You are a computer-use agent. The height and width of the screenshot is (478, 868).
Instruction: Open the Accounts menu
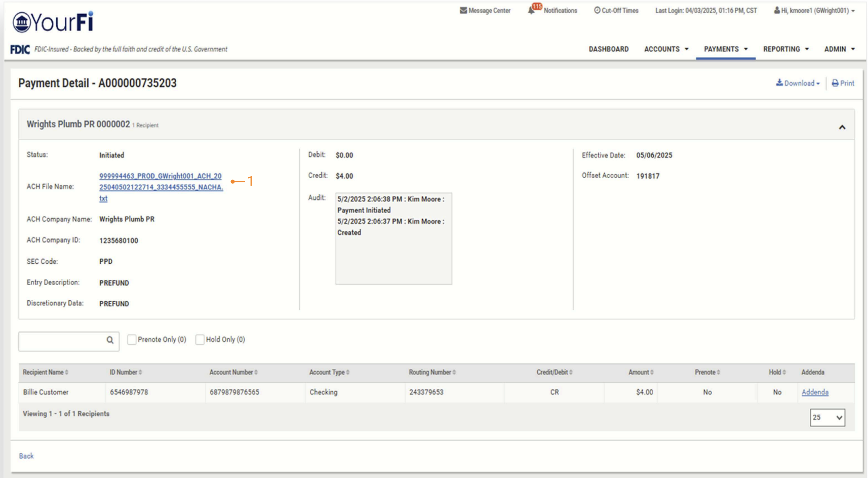(666, 49)
